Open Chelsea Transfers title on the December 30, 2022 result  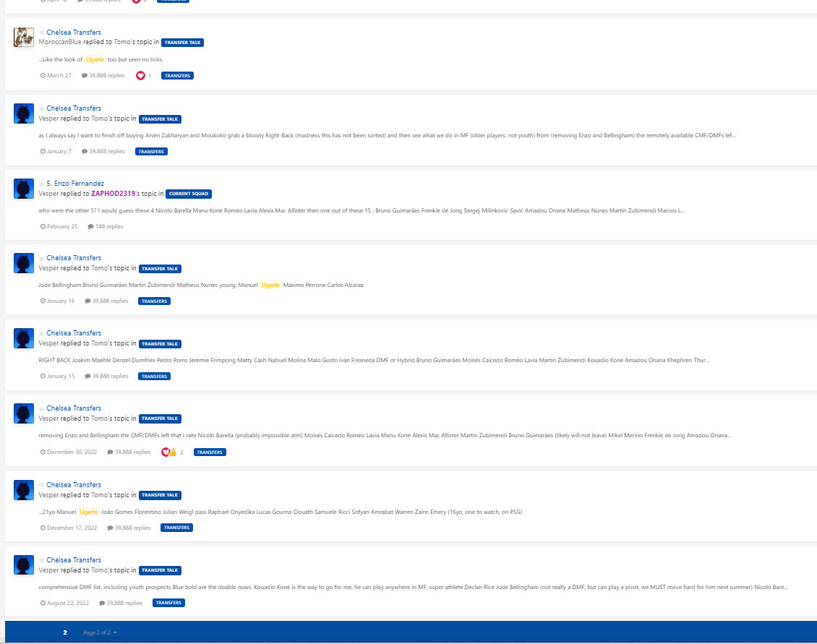[74, 408]
